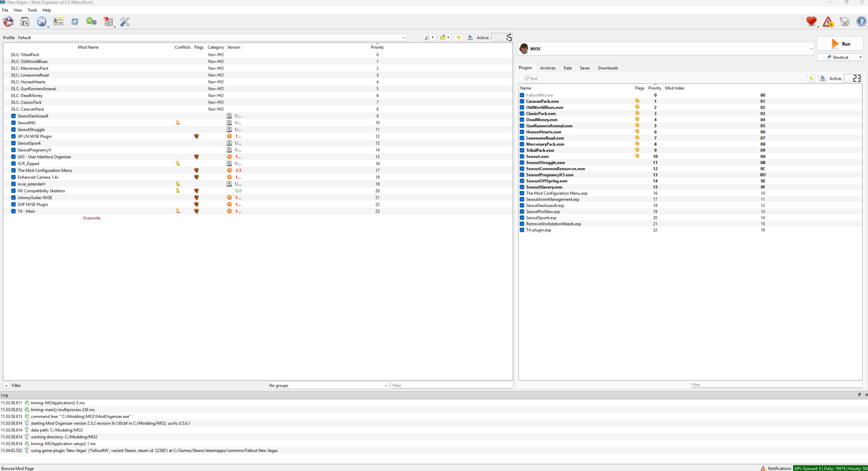The width and height of the screenshot is (868, 471).
Task: Disable the SexoutSexAssault mod checkbox
Action: pyautogui.click(x=13, y=116)
